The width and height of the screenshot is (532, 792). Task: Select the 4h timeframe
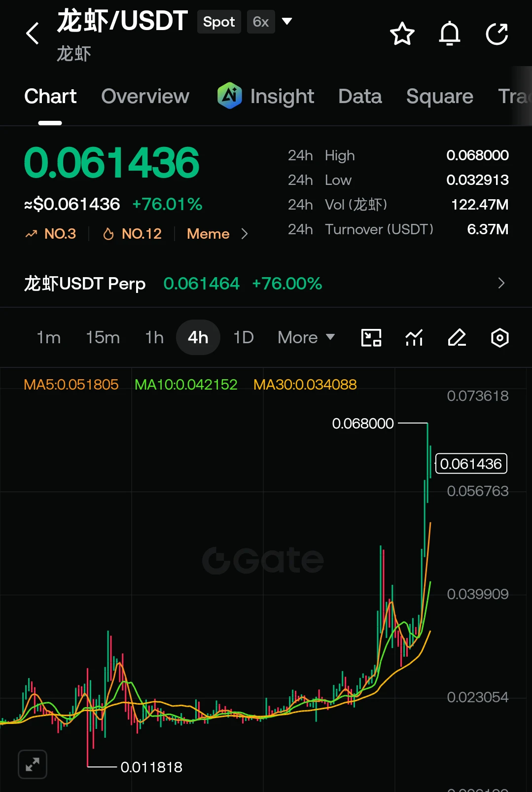(x=198, y=337)
